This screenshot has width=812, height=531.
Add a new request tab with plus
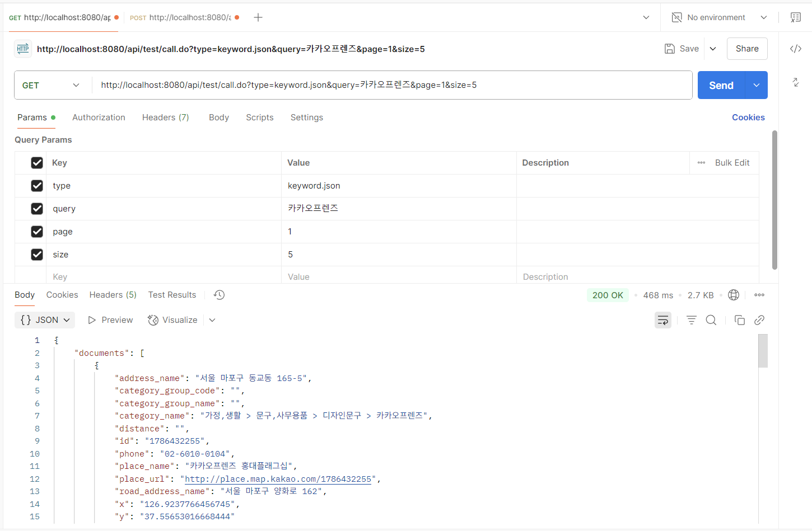pos(258,17)
